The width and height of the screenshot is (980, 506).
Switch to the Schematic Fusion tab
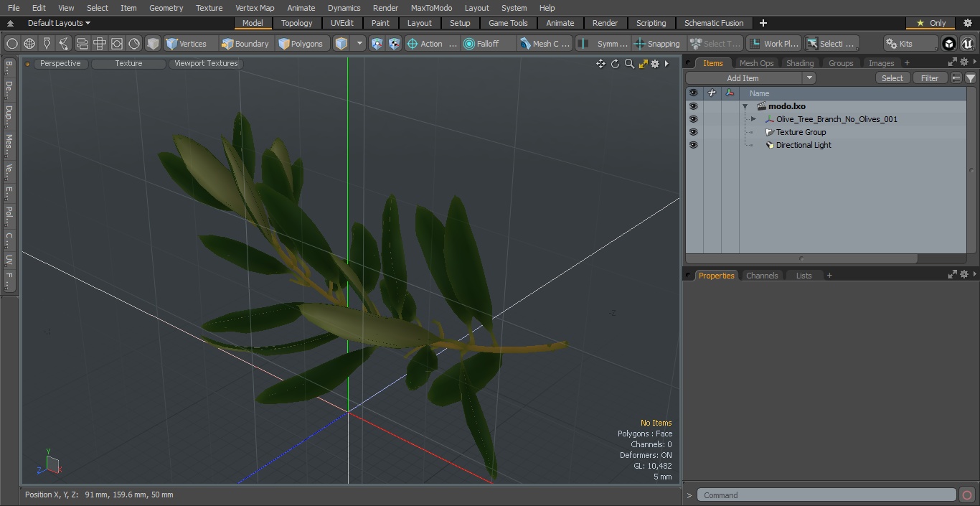coord(713,23)
